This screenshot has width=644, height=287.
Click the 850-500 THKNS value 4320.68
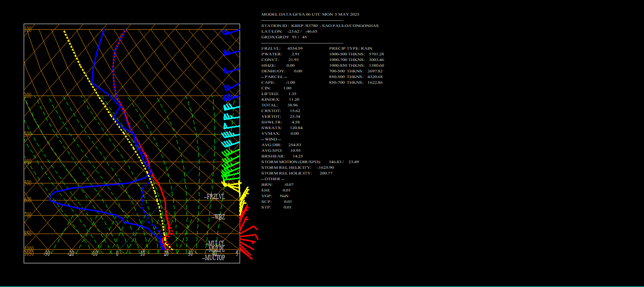(x=375, y=77)
